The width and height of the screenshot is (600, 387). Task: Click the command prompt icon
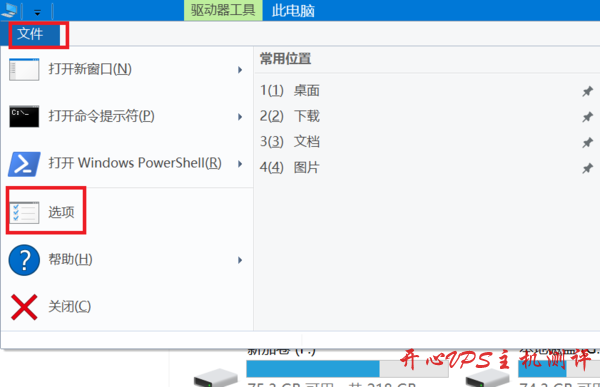pos(24,116)
